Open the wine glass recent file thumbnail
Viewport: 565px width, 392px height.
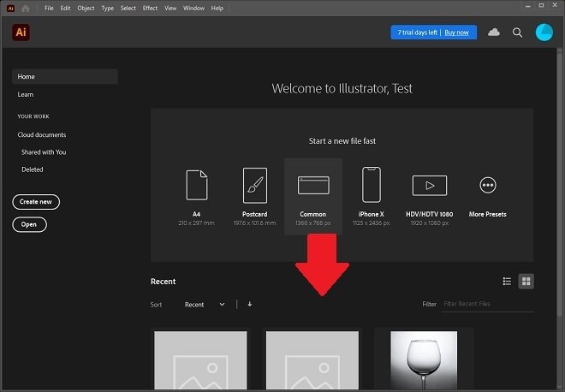424,360
